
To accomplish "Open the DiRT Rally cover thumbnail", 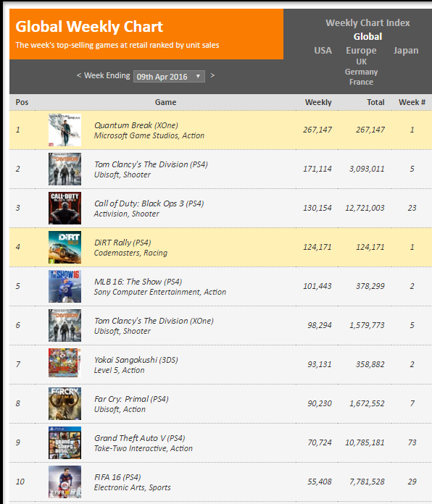I will point(65,247).
